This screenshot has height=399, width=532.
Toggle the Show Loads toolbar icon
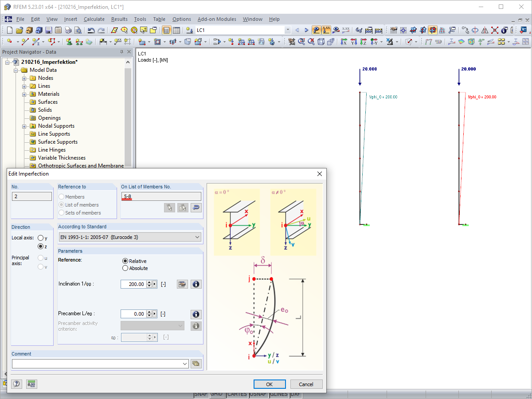coord(317,30)
